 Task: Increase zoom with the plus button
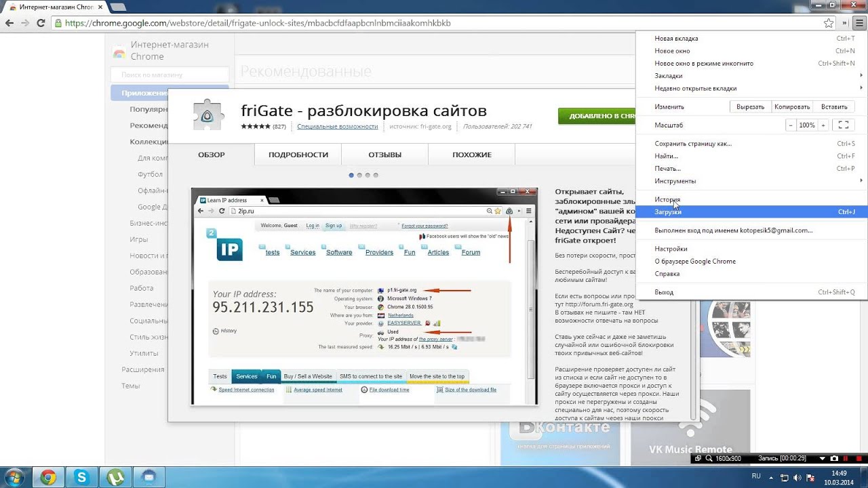(823, 125)
